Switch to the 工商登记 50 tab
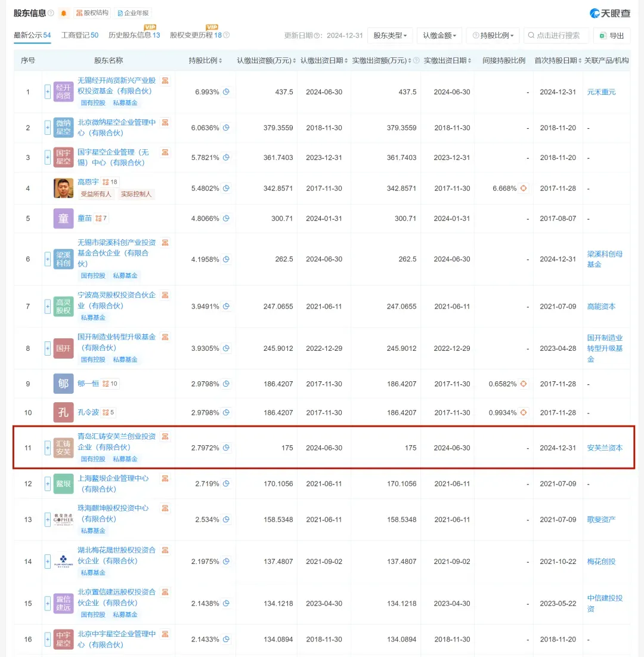Viewport: 644px width, 657px height. (x=79, y=35)
